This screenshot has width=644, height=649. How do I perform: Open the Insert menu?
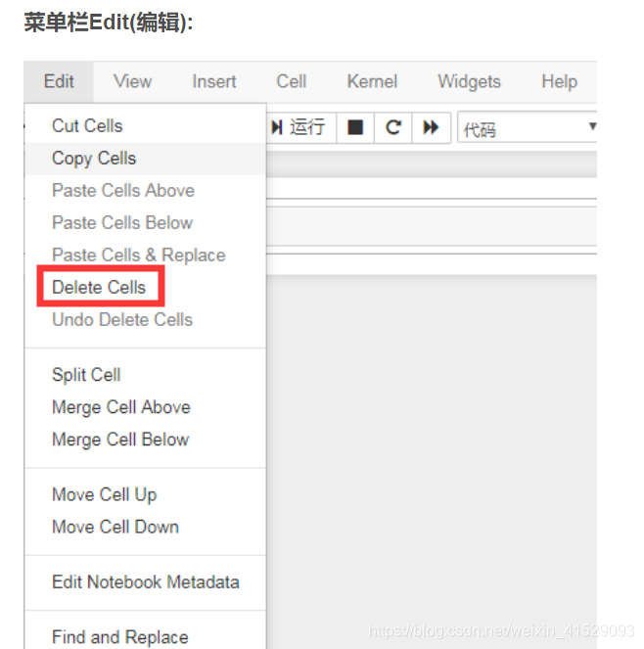[214, 81]
